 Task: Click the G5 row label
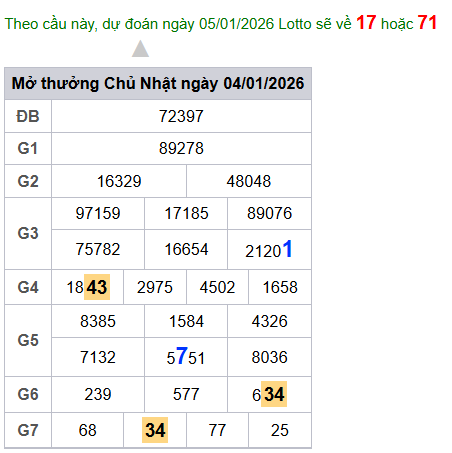click(x=28, y=340)
